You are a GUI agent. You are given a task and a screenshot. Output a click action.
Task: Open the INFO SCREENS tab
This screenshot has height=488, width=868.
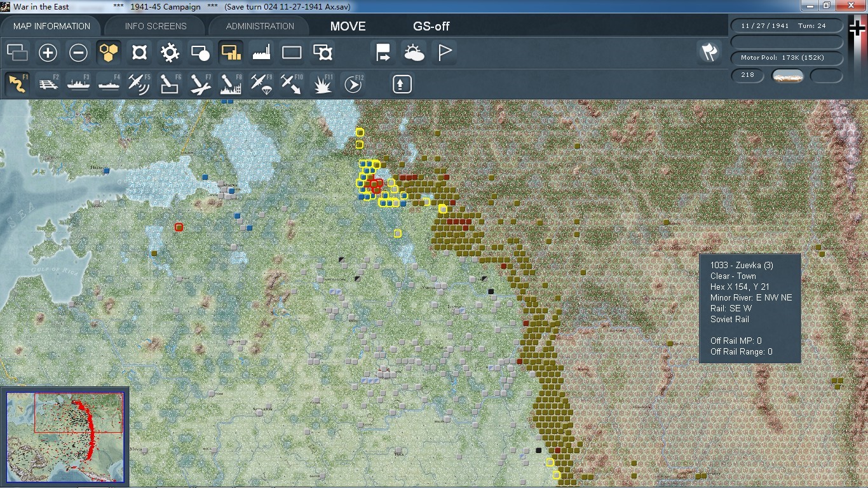coord(156,26)
